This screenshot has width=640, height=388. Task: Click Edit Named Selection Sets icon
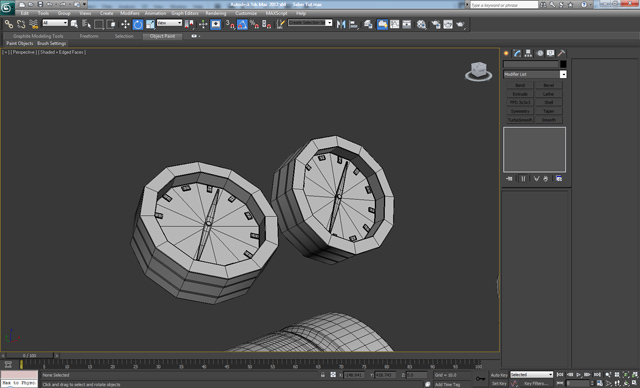[280, 24]
